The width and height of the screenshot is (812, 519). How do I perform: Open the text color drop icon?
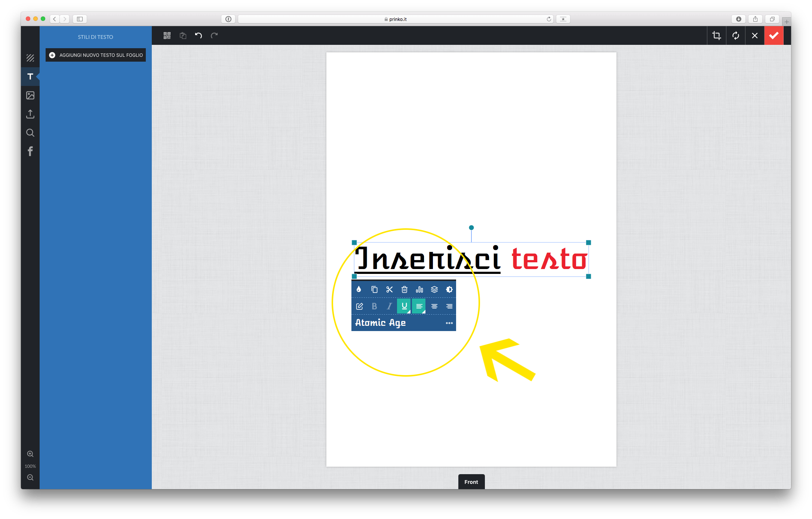359,289
